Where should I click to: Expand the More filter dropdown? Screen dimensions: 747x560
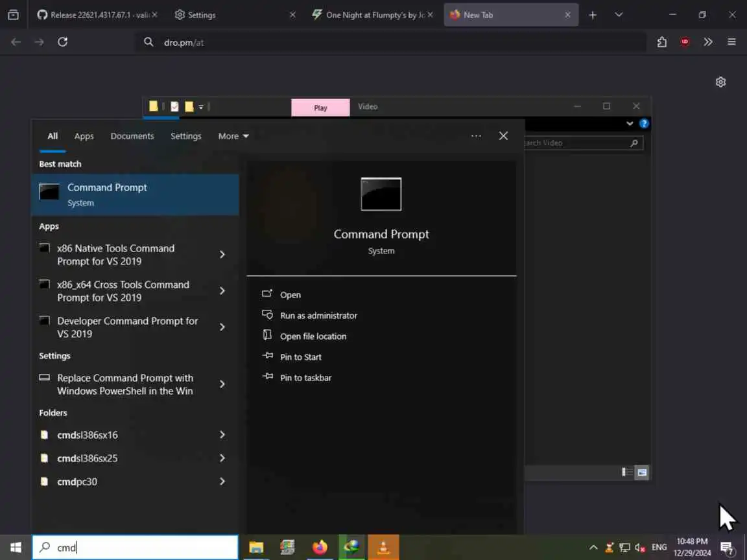233,136
